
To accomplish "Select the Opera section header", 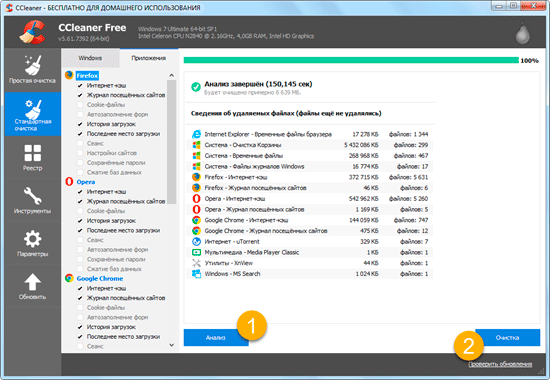I will point(86,182).
